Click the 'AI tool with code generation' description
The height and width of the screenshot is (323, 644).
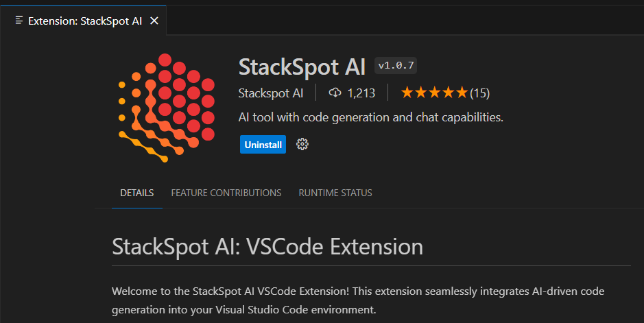(x=370, y=117)
